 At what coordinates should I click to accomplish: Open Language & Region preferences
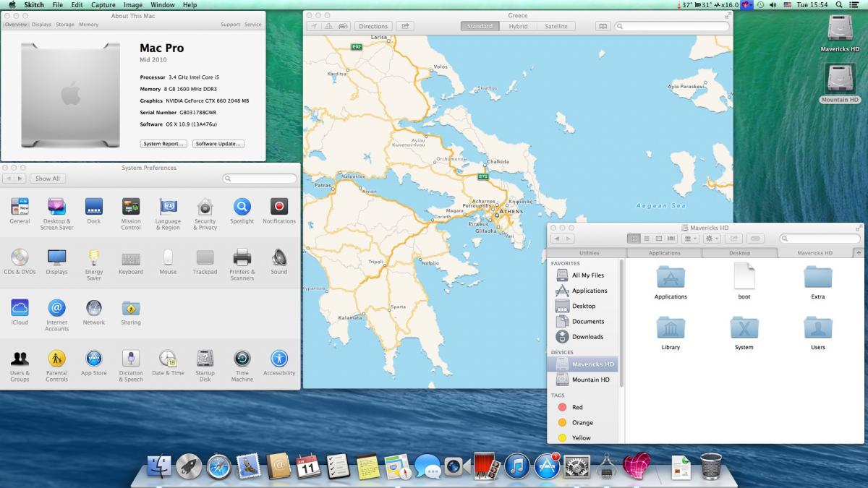click(x=168, y=213)
